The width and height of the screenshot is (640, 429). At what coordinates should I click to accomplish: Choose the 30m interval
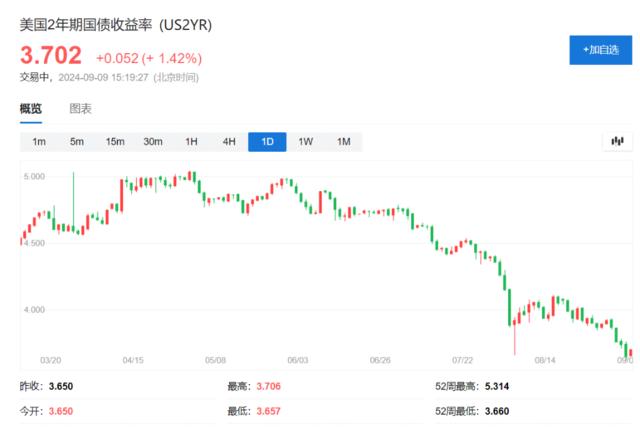click(153, 142)
